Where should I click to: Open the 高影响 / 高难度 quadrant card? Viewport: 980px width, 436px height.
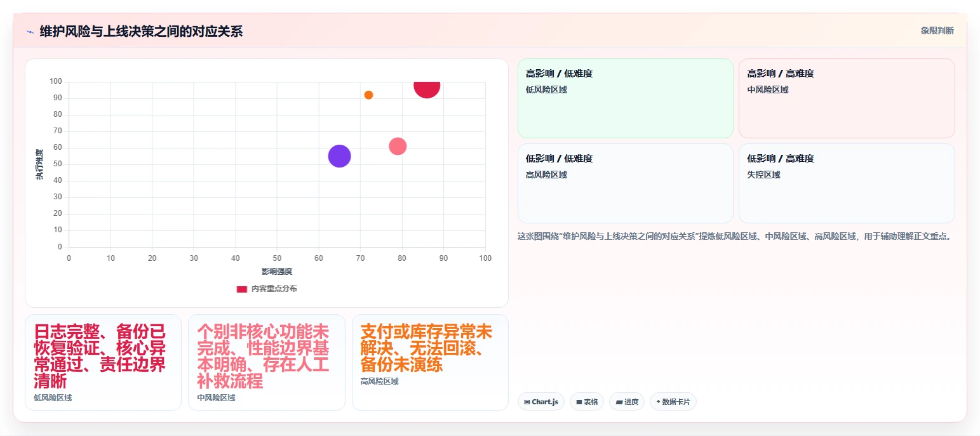click(x=847, y=98)
